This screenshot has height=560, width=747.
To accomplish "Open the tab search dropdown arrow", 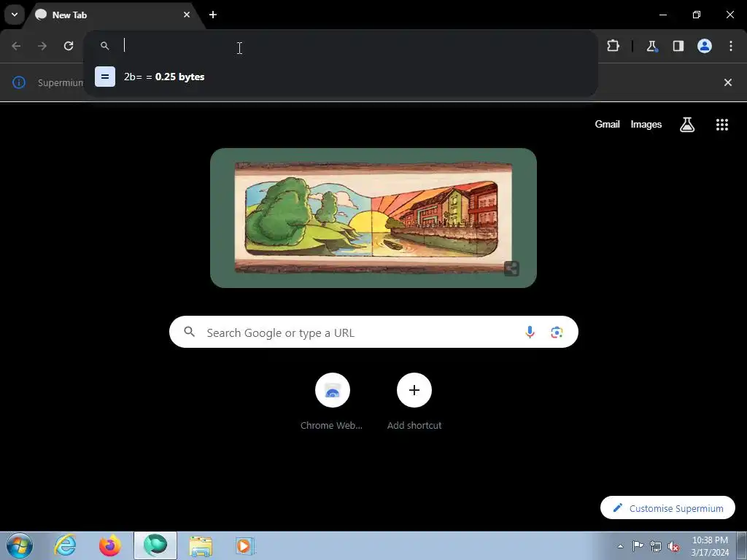I will 15,15.
